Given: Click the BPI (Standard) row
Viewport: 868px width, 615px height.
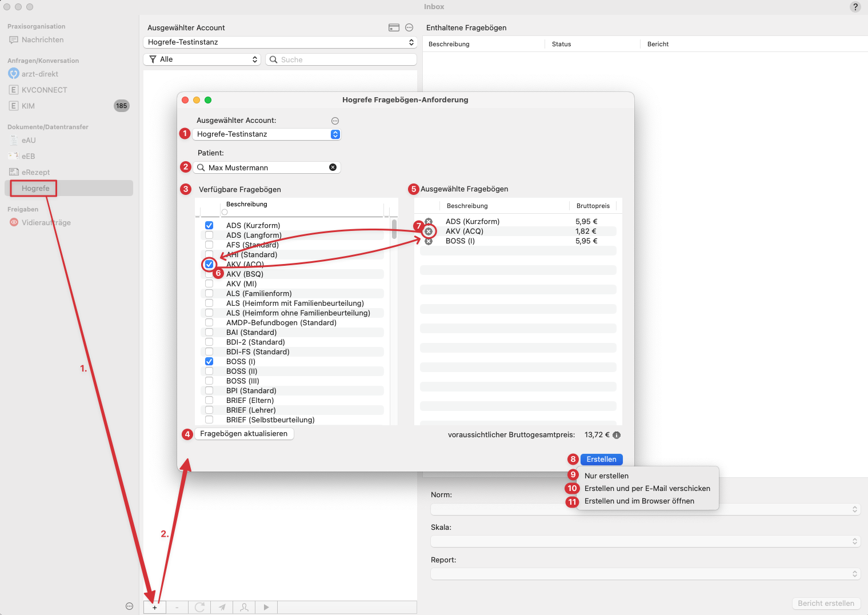Looking at the screenshot, I should click(x=292, y=390).
